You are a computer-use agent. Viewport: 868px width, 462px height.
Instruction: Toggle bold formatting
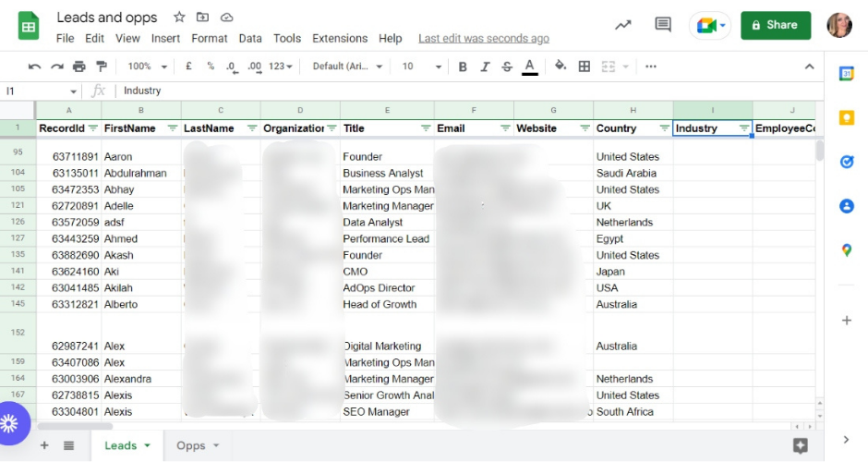[x=463, y=67]
